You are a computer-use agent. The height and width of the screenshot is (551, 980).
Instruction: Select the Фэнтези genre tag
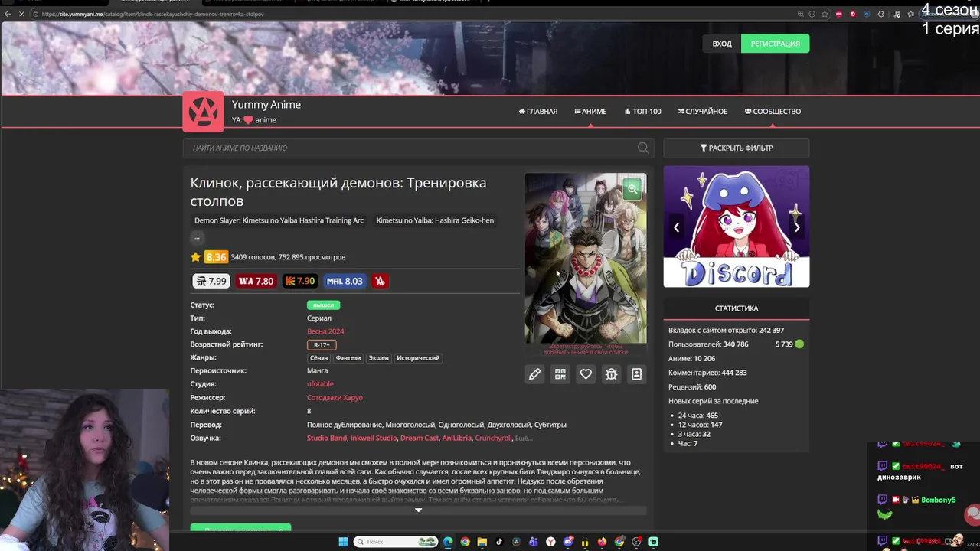[348, 358]
